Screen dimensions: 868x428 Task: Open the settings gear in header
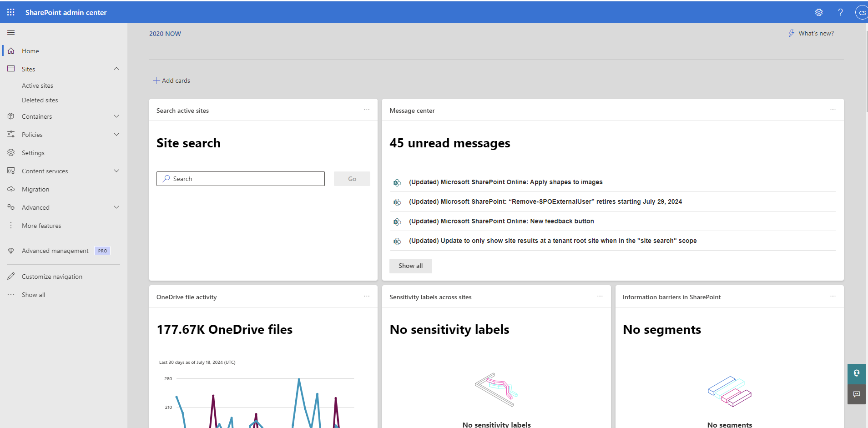[819, 12]
